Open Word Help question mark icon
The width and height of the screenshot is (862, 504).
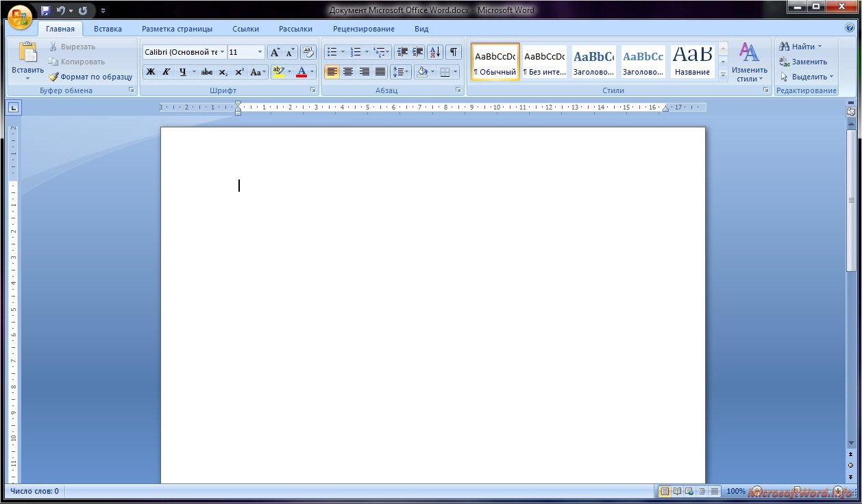coord(850,28)
